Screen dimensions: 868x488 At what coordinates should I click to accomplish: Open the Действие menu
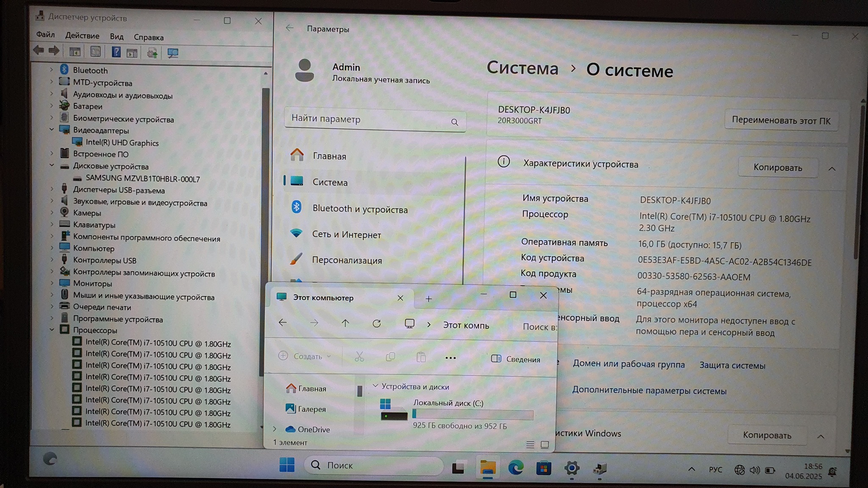click(x=82, y=36)
